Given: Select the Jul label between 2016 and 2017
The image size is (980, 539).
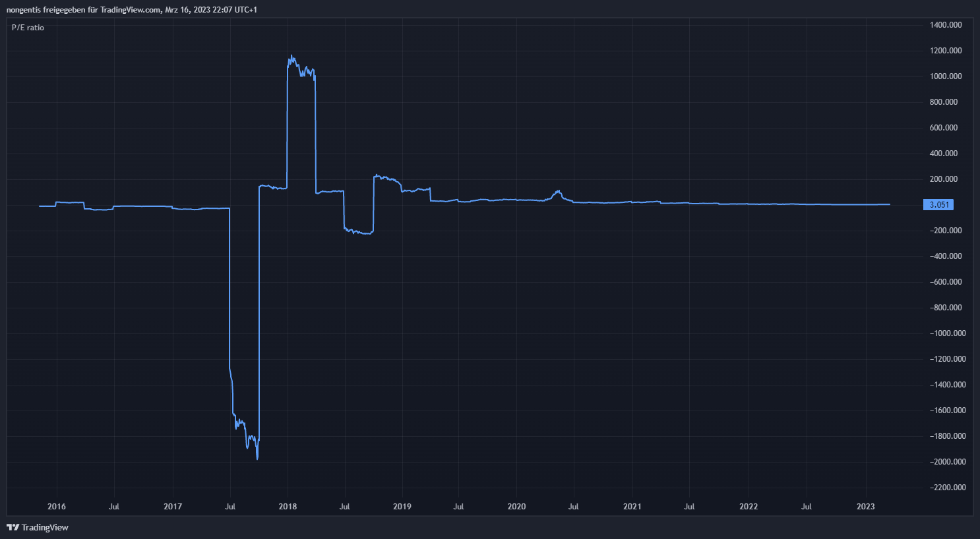Looking at the screenshot, I should tap(114, 507).
